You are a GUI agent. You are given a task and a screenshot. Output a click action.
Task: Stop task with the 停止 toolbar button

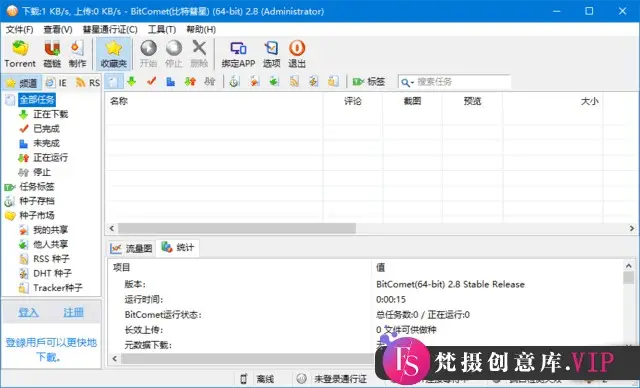173,54
